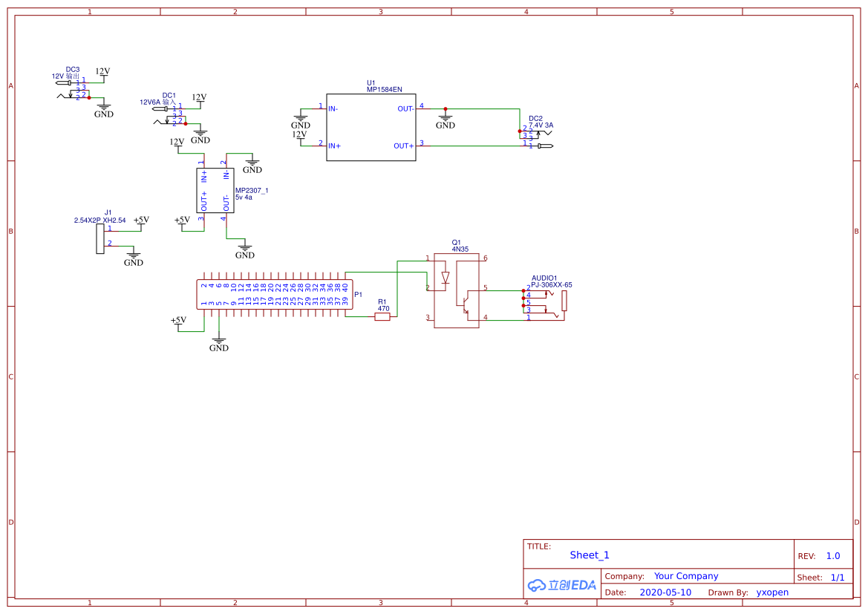Screen dimensions: 868x614
Task: Select the GND symbol under the P1 header
Action: point(218,343)
